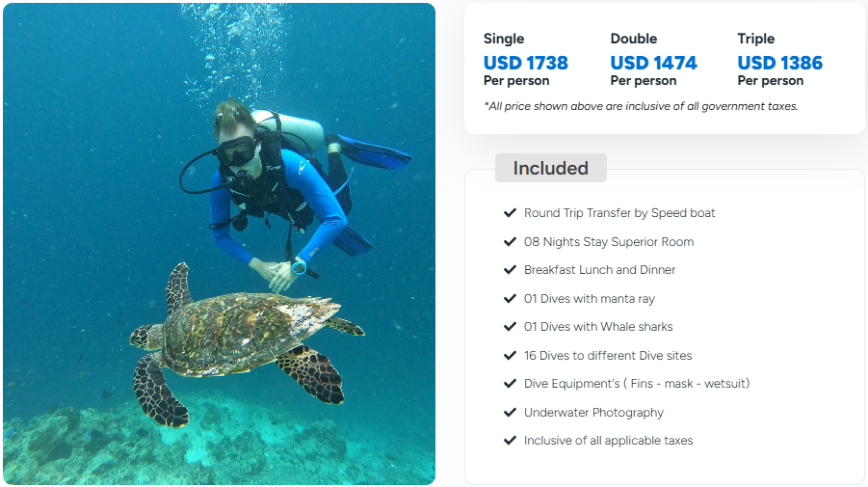Click Round Trip Transfer by Speed boat text
This screenshot has width=868, height=487.
[619, 213]
